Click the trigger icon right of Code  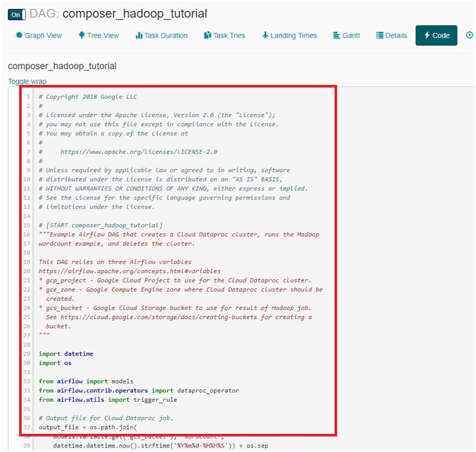pos(470,35)
